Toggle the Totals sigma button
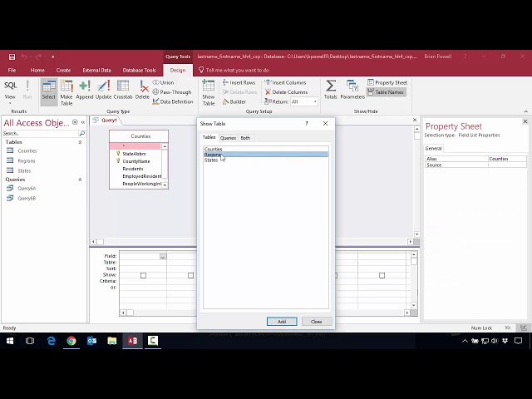Image resolution: width=532 pixels, height=399 pixels. (331, 90)
